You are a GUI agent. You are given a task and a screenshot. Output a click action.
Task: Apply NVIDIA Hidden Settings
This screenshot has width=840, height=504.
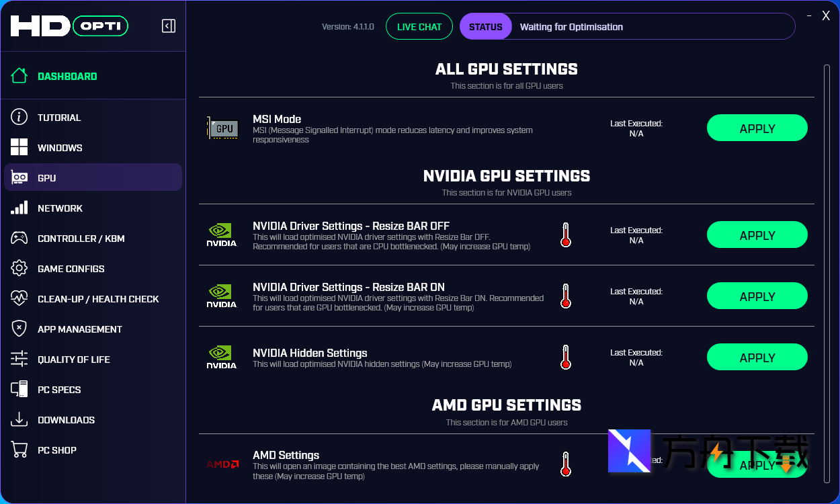757,358
